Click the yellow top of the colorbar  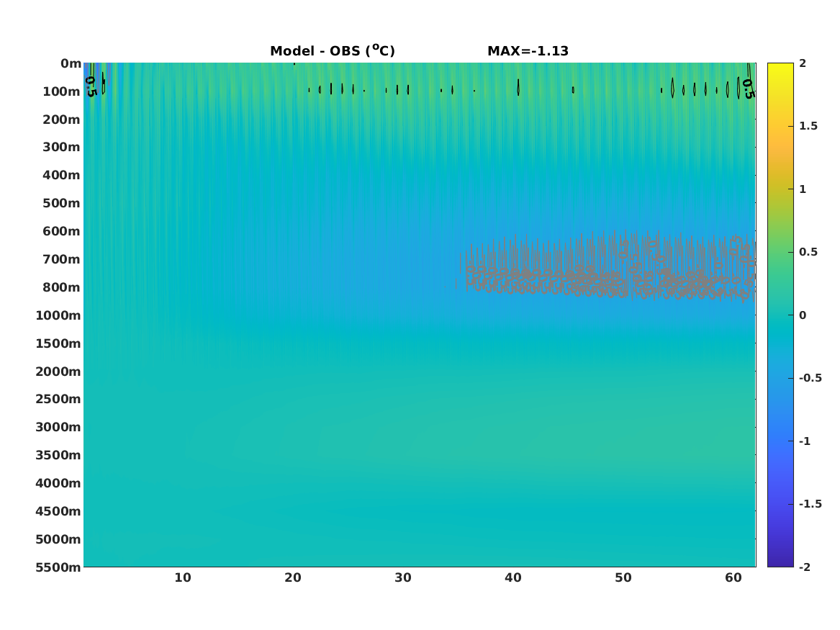click(x=780, y=68)
